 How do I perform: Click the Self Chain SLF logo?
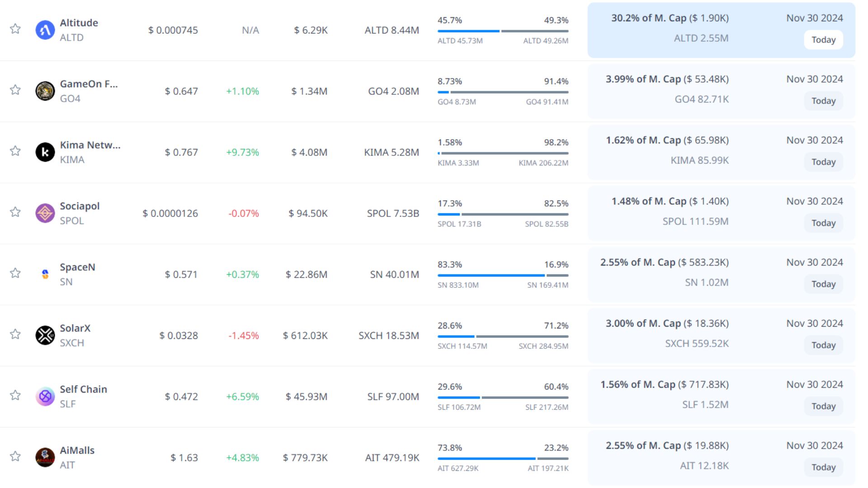click(45, 396)
